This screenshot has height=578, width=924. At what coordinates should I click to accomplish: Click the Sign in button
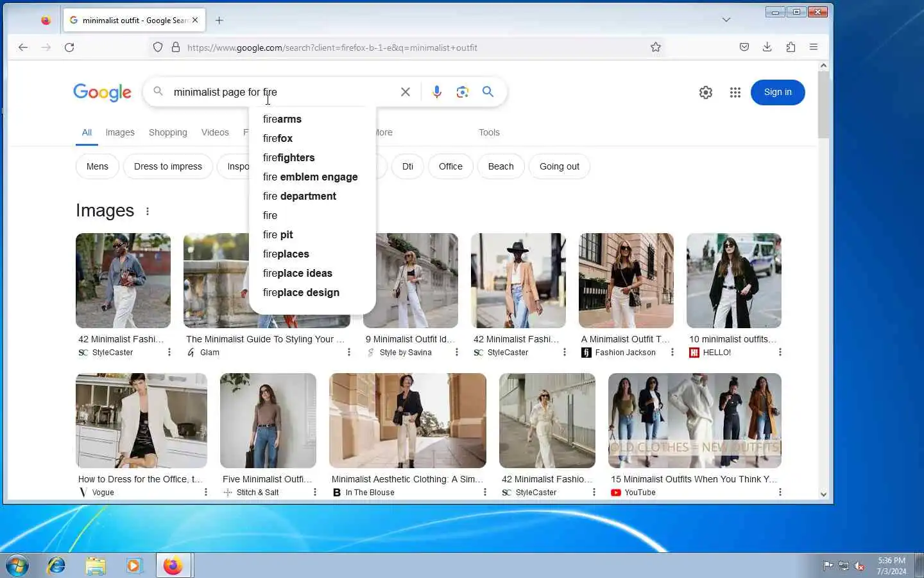tap(778, 92)
